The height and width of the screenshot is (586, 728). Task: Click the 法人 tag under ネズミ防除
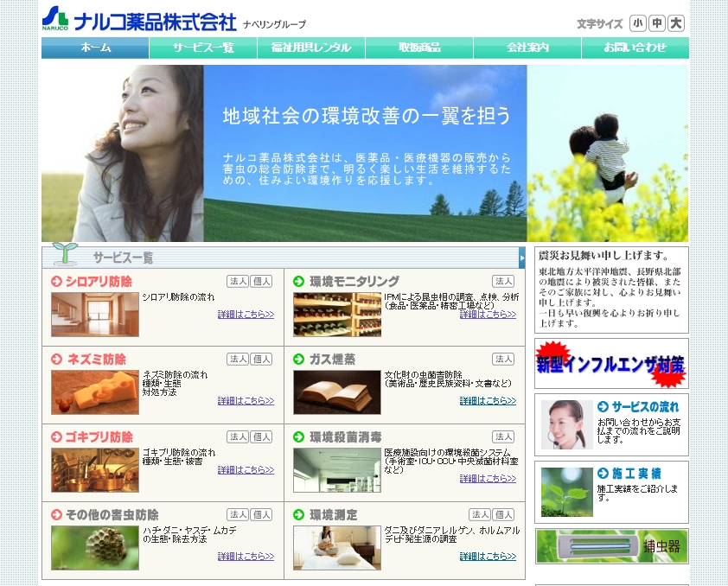pyautogui.click(x=238, y=359)
